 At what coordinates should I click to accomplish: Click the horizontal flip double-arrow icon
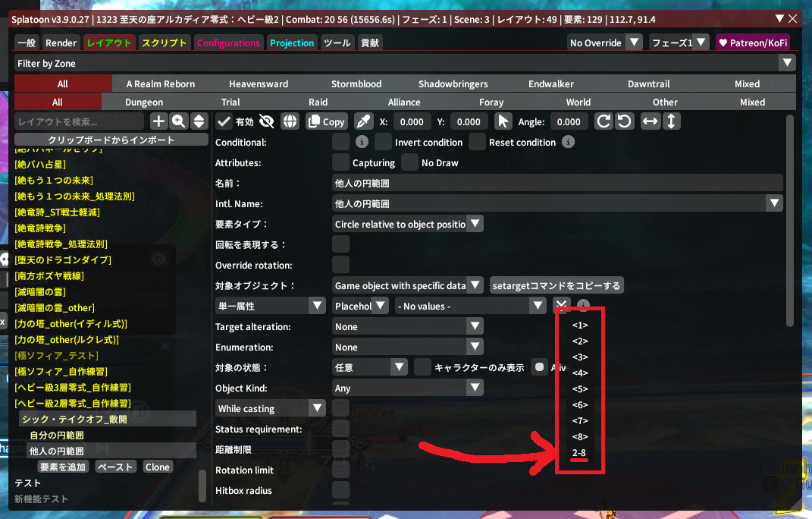click(x=651, y=121)
